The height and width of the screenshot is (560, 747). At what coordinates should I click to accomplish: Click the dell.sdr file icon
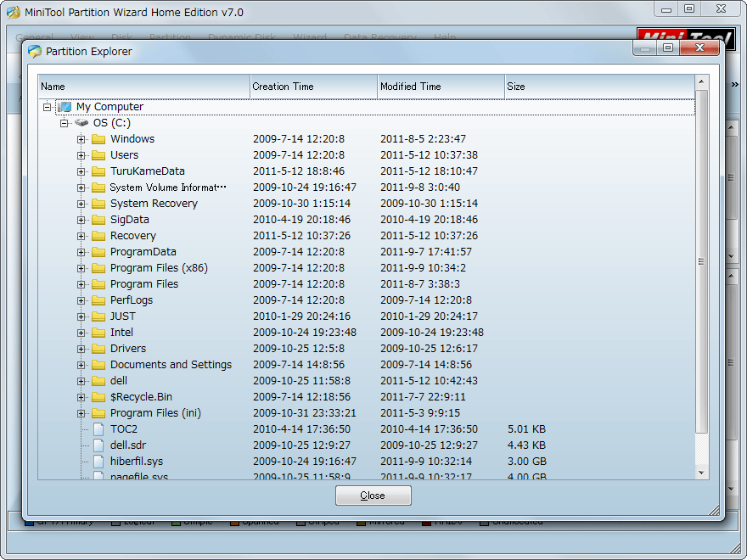98,445
